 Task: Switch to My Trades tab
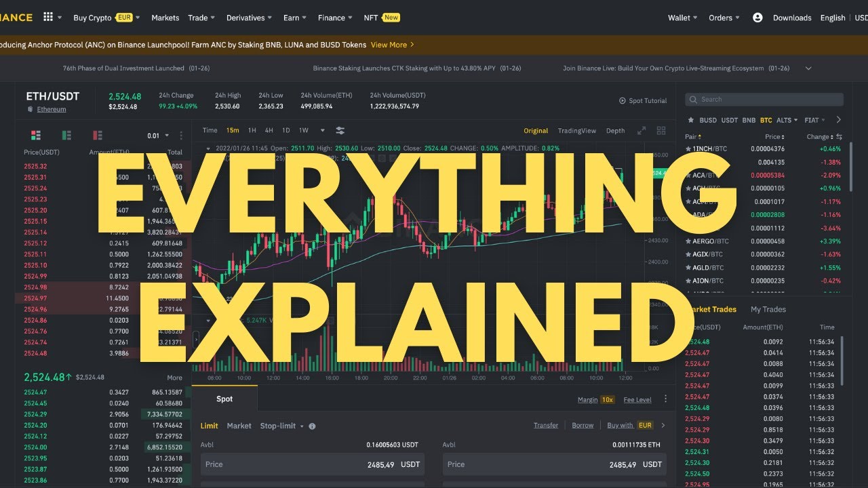[x=768, y=309]
